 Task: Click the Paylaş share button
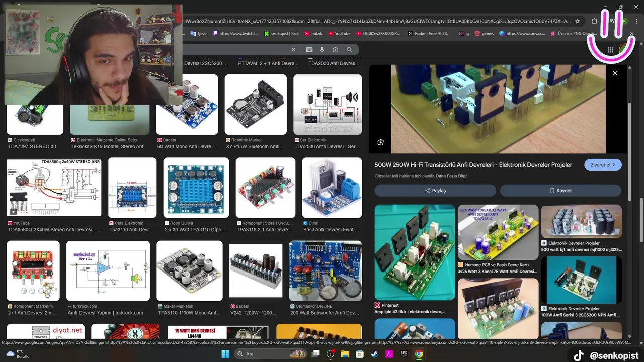tap(435, 191)
